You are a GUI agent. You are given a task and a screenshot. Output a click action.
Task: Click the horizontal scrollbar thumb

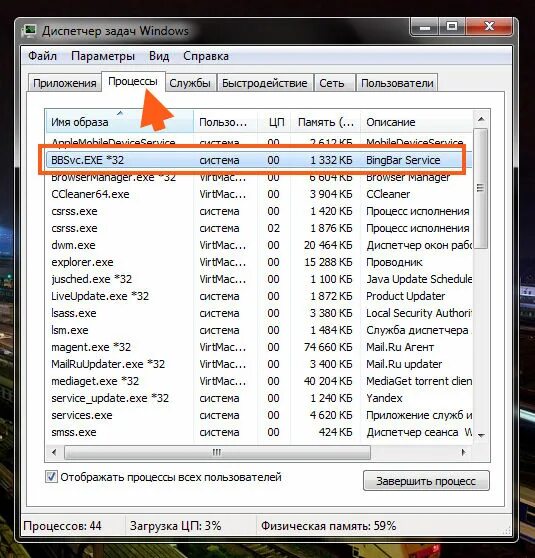(x=217, y=452)
